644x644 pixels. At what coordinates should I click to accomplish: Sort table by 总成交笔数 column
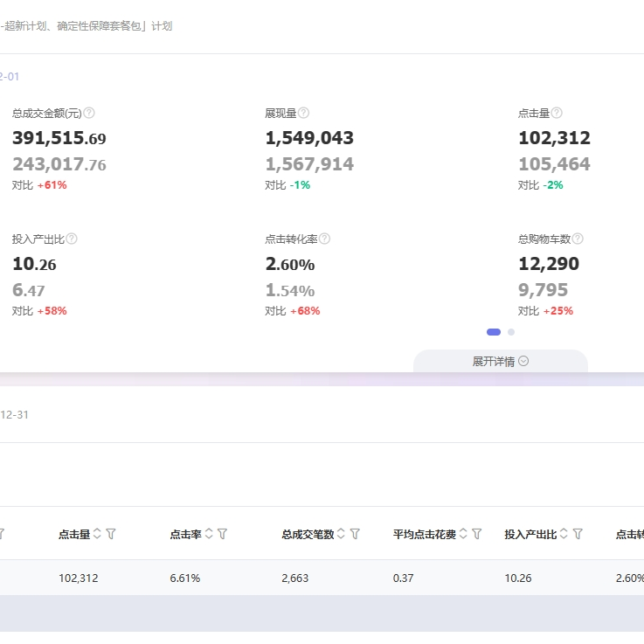coord(341,534)
